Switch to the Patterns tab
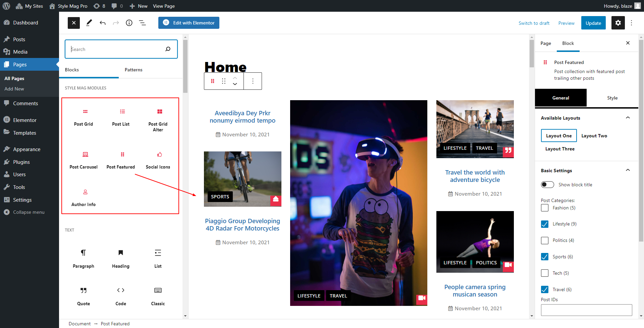 point(133,70)
